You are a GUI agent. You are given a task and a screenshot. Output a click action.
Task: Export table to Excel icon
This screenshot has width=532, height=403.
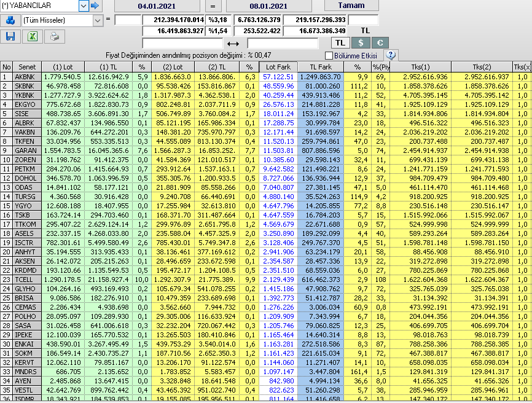coord(33,37)
